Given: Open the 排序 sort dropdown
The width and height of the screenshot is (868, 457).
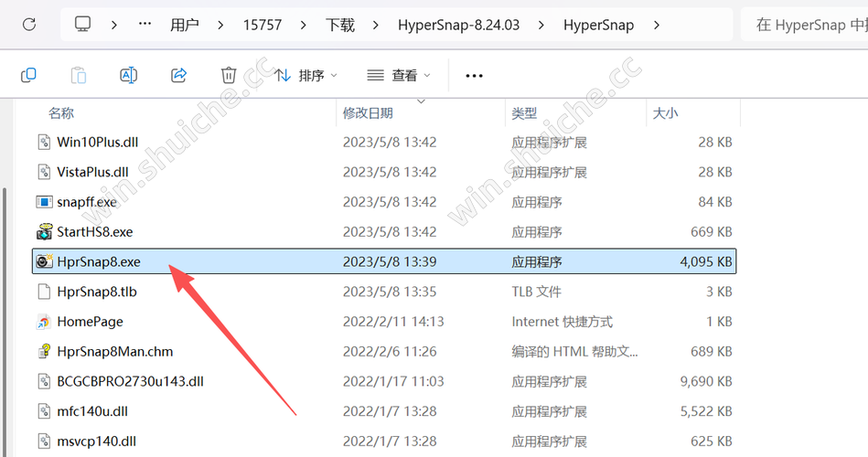Looking at the screenshot, I should click(x=305, y=75).
